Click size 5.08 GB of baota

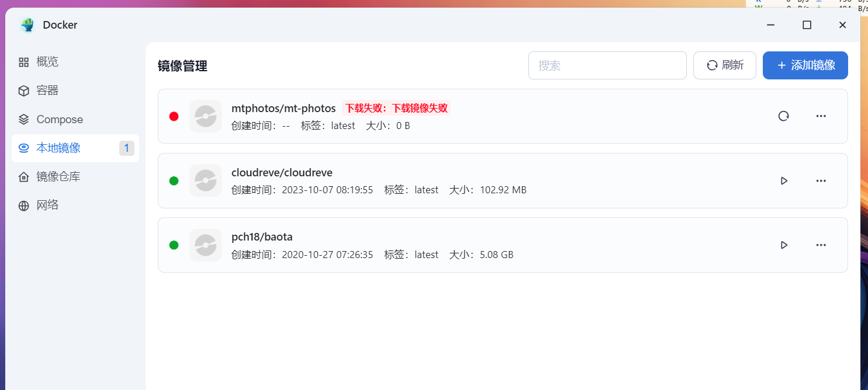pos(497,255)
